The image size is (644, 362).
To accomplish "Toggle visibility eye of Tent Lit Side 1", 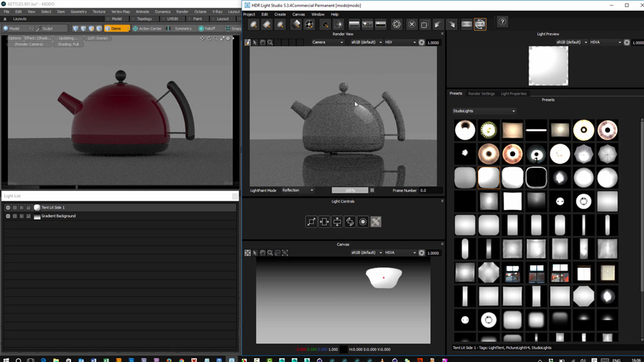I will click(8, 208).
